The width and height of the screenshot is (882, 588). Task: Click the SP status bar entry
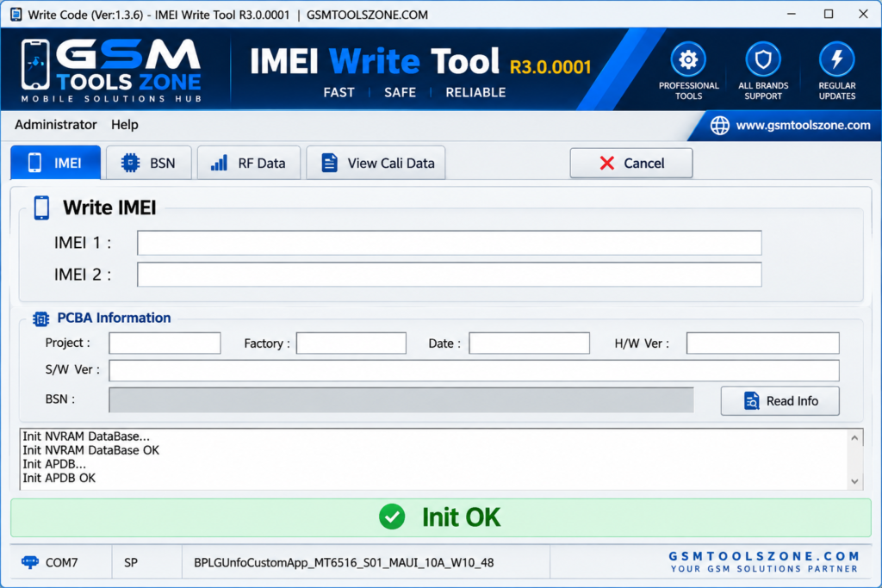[131, 562]
